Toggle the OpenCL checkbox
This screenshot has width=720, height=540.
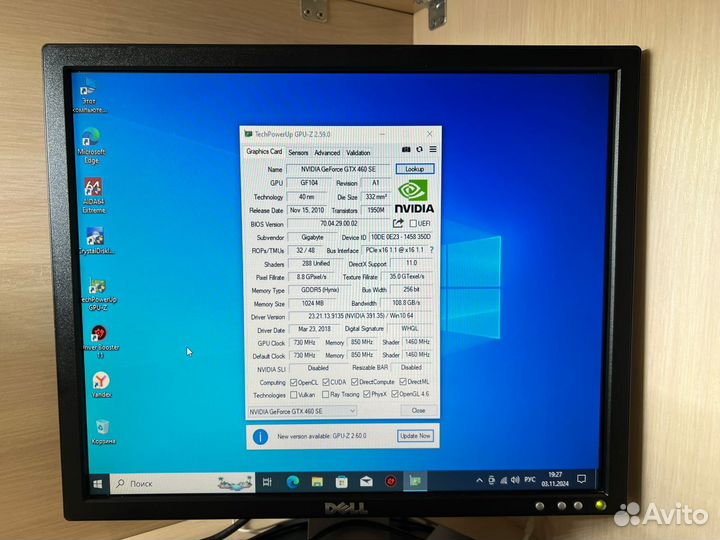pyautogui.click(x=294, y=382)
